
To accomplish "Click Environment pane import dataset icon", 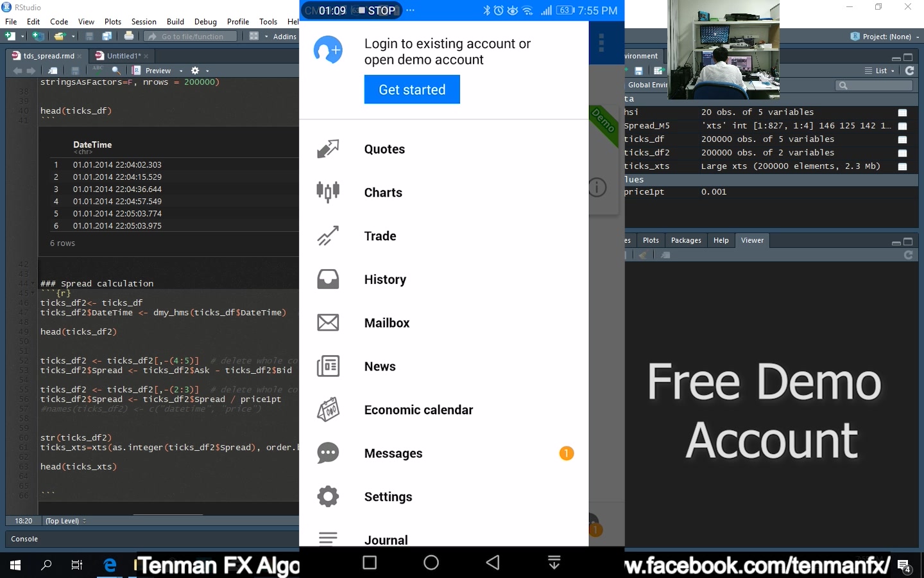I will (x=658, y=71).
